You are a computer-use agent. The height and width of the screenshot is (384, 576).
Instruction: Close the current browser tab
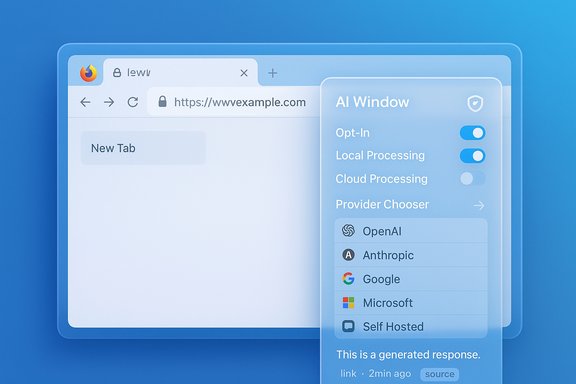(244, 73)
